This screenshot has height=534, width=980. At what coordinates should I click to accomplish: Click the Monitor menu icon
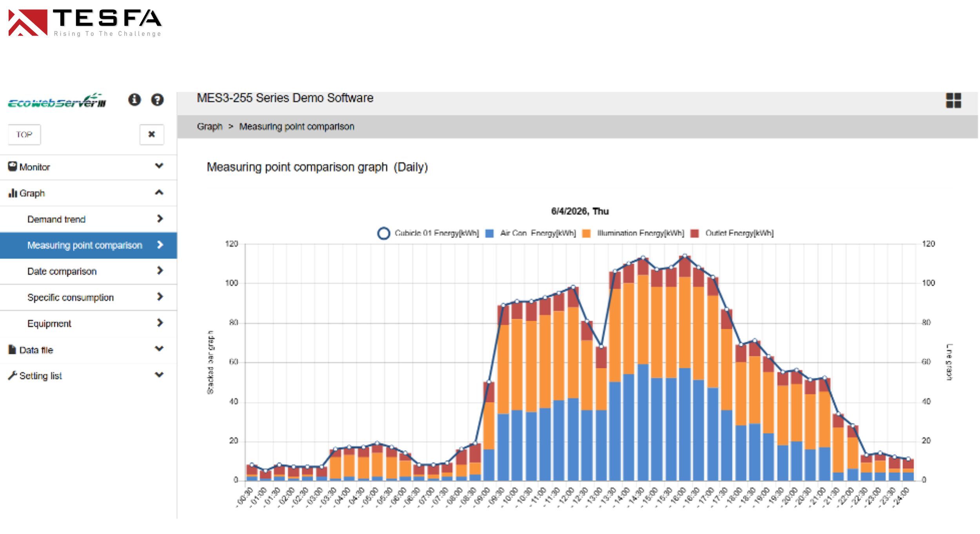coord(13,167)
